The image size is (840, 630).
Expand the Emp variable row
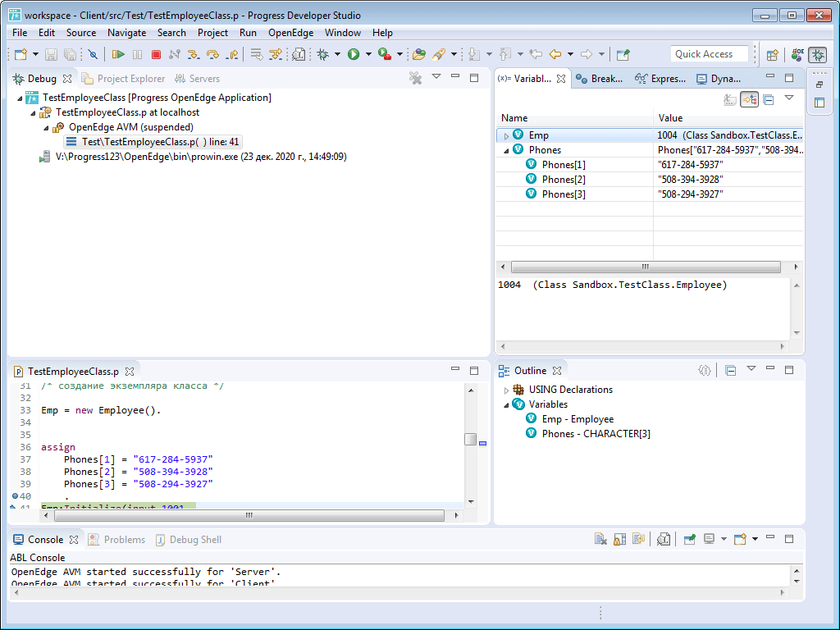pos(506,136)
